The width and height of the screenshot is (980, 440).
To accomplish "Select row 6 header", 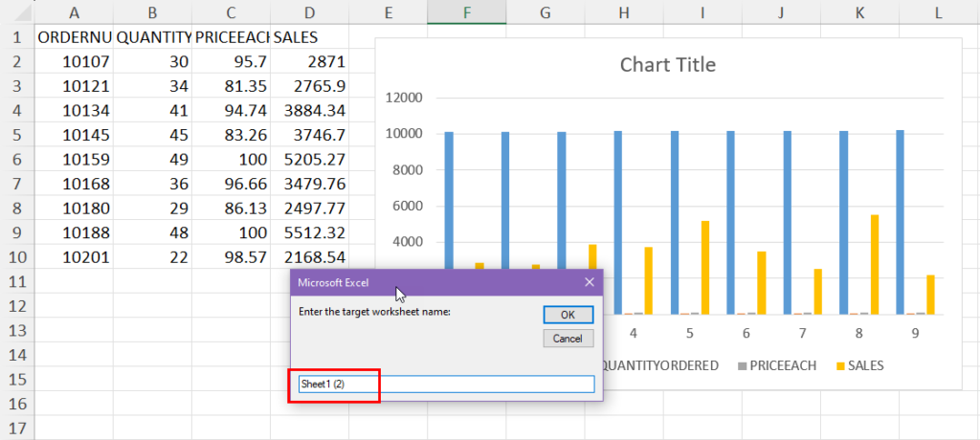I will pyautogui.click(x=17, y=160).
